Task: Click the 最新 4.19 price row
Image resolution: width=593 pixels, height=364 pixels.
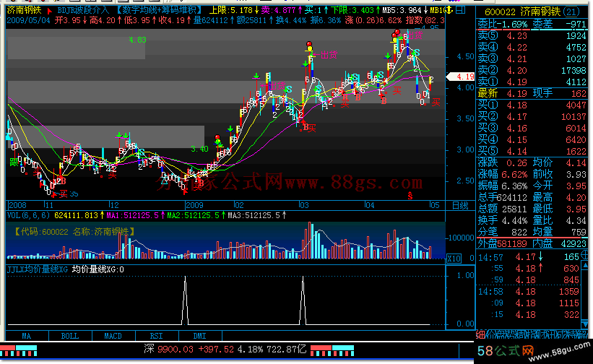Action: coord(532,93)
